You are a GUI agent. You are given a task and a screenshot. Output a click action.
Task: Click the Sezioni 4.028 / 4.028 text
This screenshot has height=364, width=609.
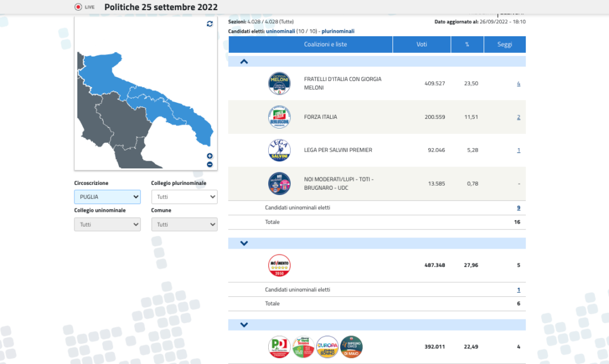point(261,22)
